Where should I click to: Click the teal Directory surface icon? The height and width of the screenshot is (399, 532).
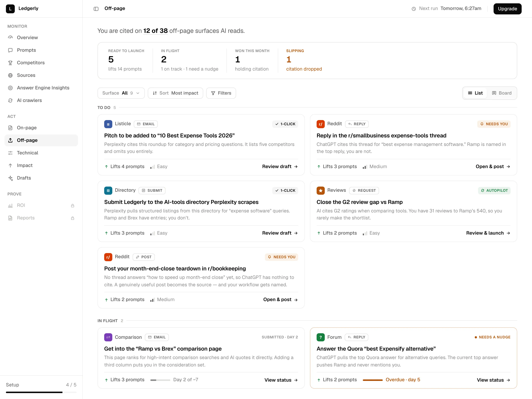(108, 190)
